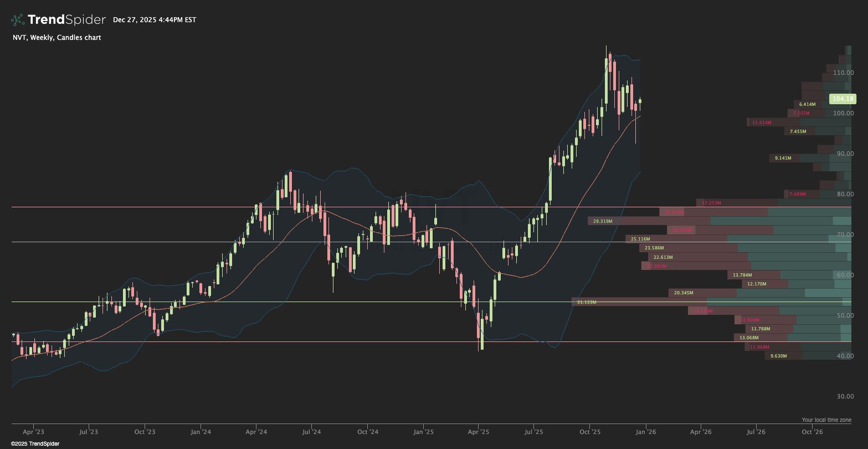Click the TrendSpider brand name text
The image size is (868, 449).
[66, 20]
